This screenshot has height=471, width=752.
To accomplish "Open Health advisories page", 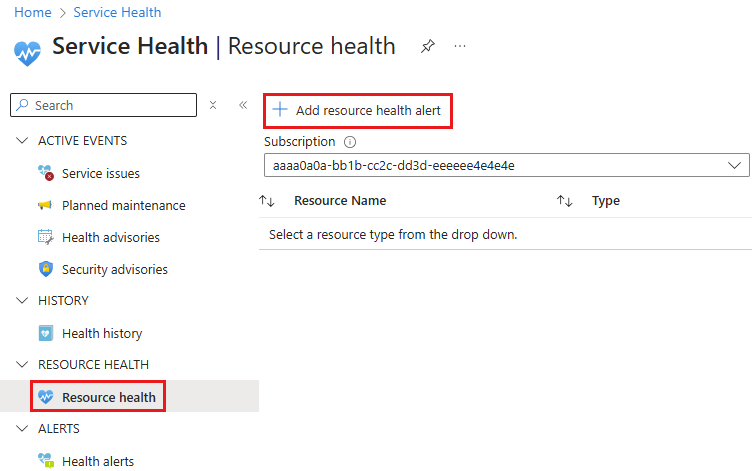I will click(x=111, y=237).
